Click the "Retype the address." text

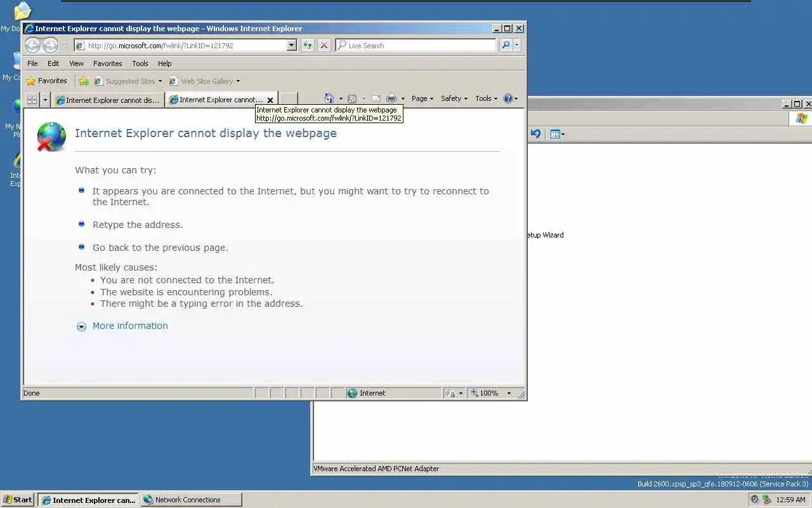(138, 225)
